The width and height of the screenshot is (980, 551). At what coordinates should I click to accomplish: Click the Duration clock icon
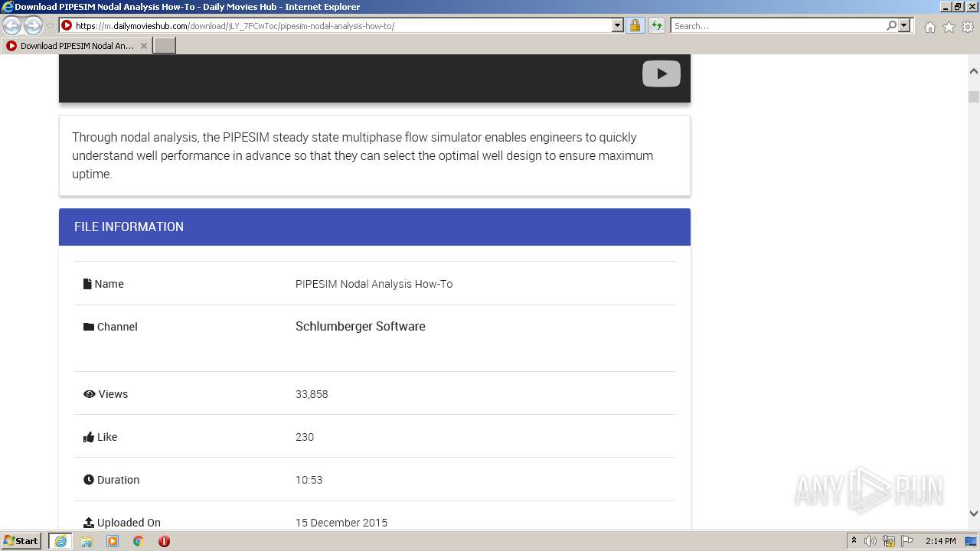89,480
